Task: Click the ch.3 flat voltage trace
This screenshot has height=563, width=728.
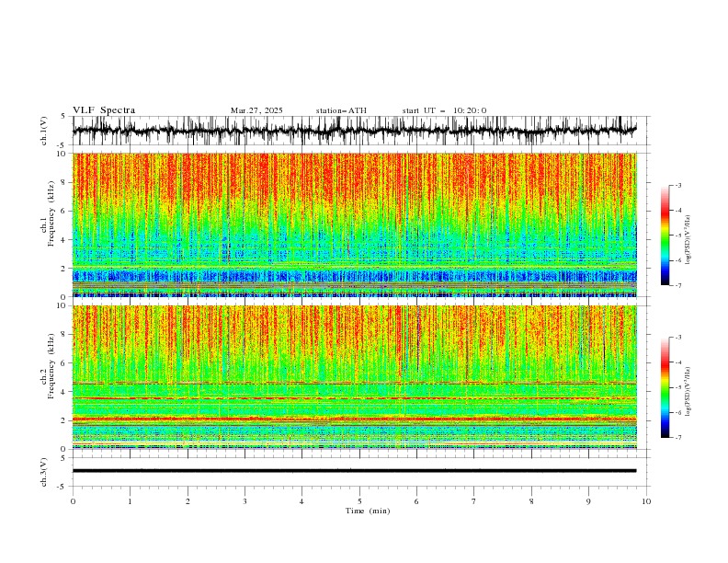Action: pyautogui.click(x=354, y=471)
